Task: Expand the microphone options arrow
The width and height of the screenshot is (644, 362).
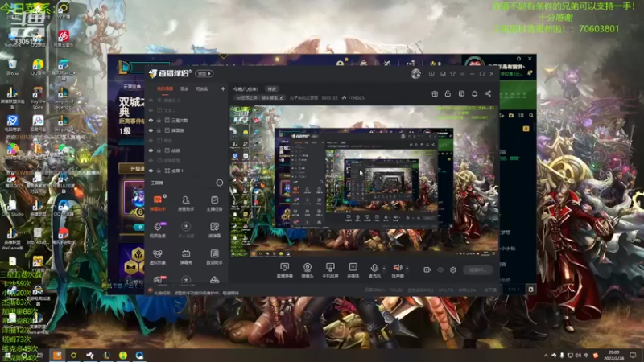Action: (x=384, y=269)
